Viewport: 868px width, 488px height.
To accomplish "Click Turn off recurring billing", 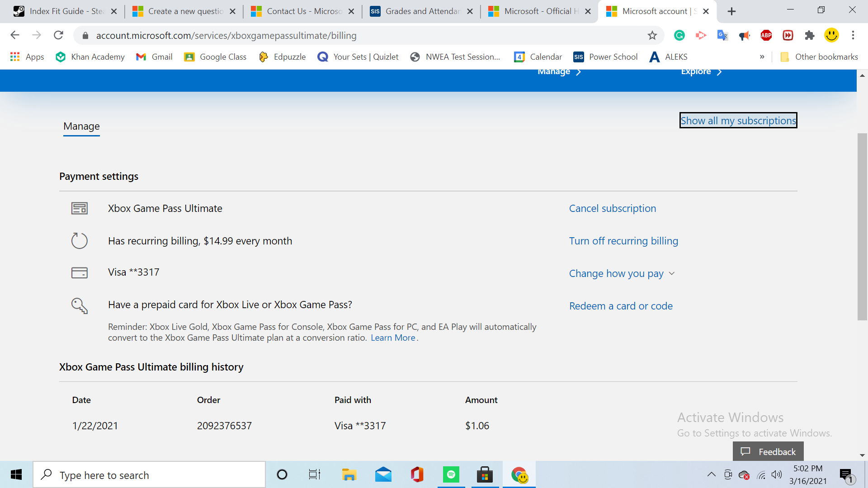I will click(623, 241).
